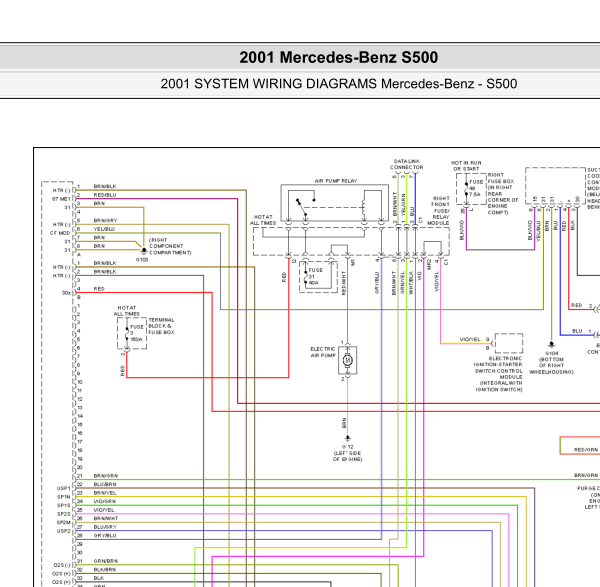Click the 'TERMINAL BLOCK & FUSE BOX' label
Image resolution: width=600 pixels, height=587 pixels.
[x=161, y=326]
